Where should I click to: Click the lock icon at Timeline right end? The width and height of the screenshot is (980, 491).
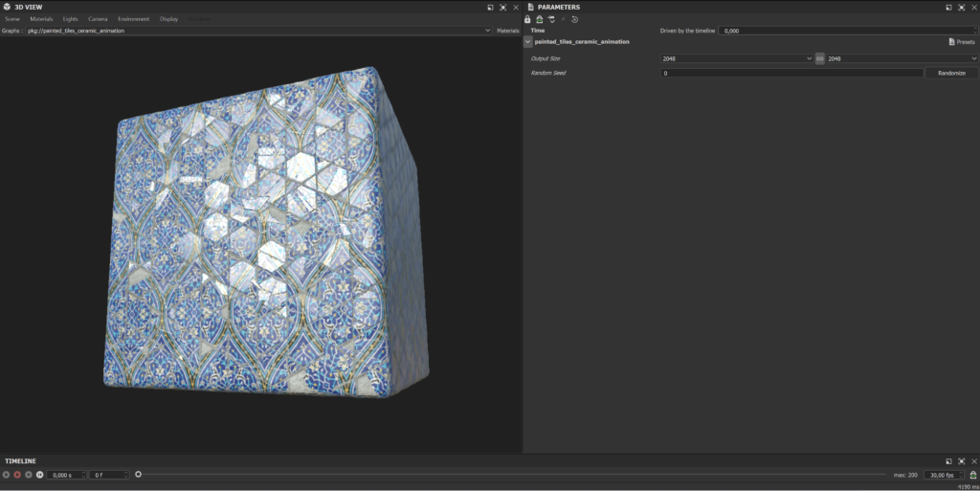[973, 475]
